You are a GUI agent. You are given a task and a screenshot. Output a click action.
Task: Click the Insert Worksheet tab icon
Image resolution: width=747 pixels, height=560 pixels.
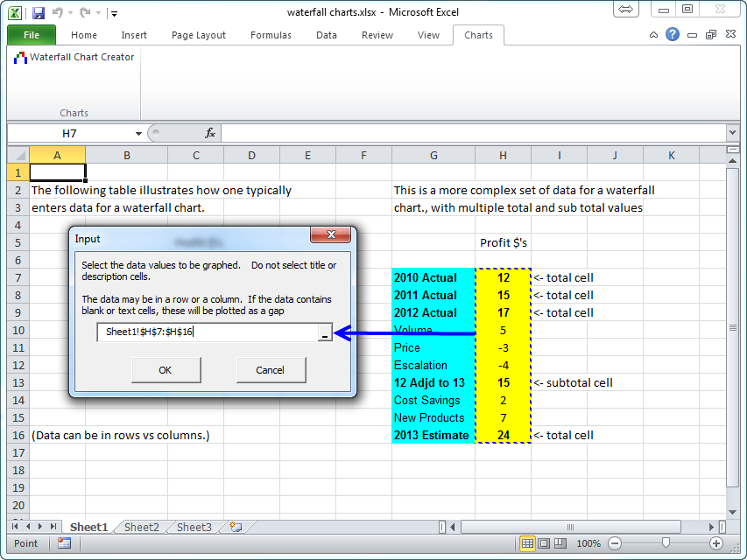click(235, 527)
